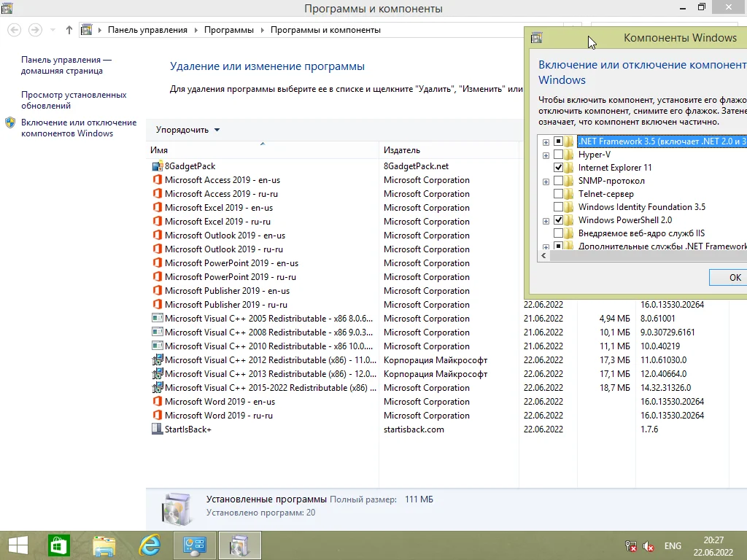Click the ENG language indicator

(673, 546)
